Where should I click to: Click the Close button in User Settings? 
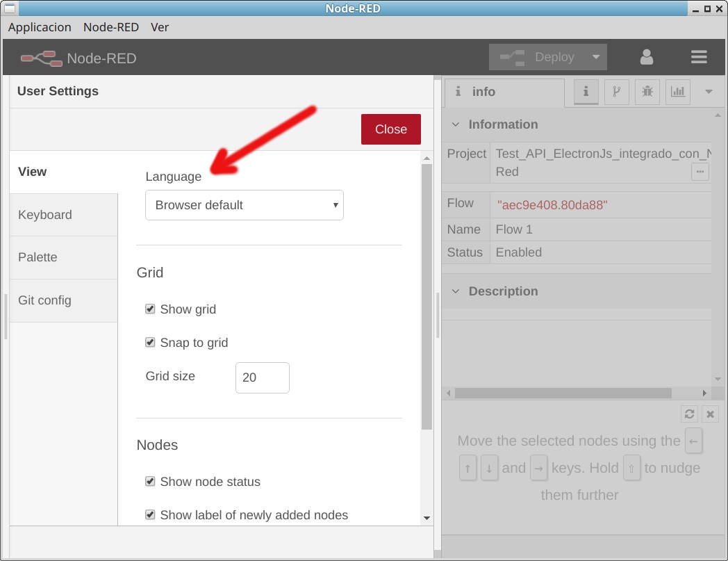[x=390, y=129]
